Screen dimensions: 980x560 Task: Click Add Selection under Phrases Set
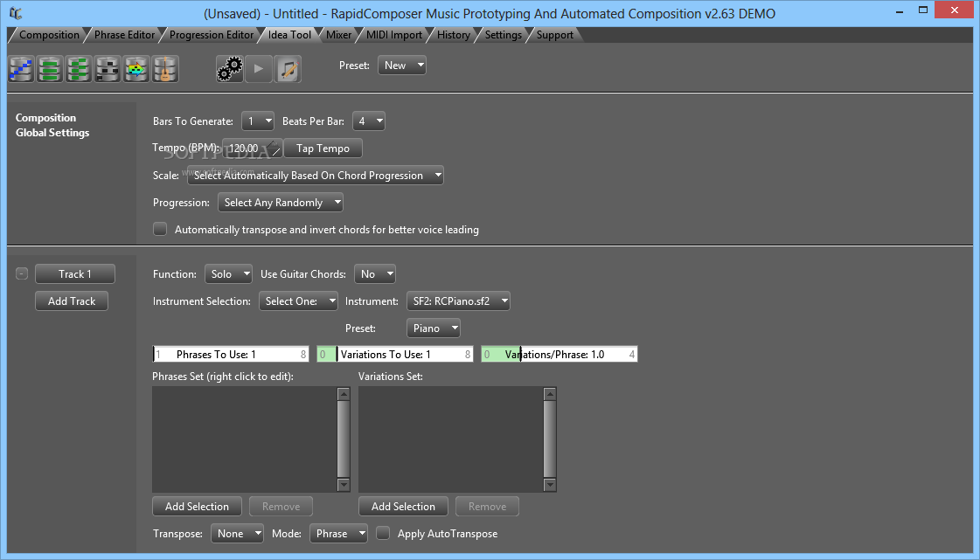(x=197, y=507)
